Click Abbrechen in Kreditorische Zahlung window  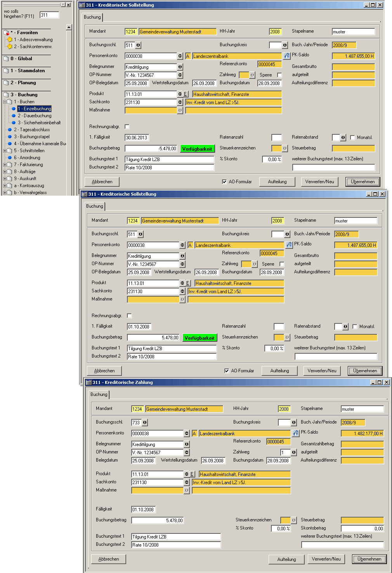109,559
